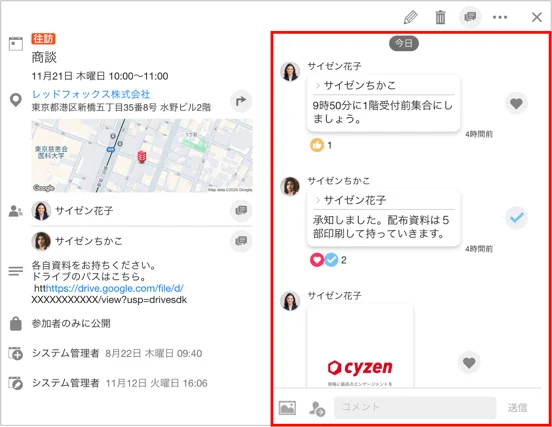Image resolution: width=552 pixels, height=427 pixels.
Task: Open the three-dots more options menu
Action: (x=500, y=17)
